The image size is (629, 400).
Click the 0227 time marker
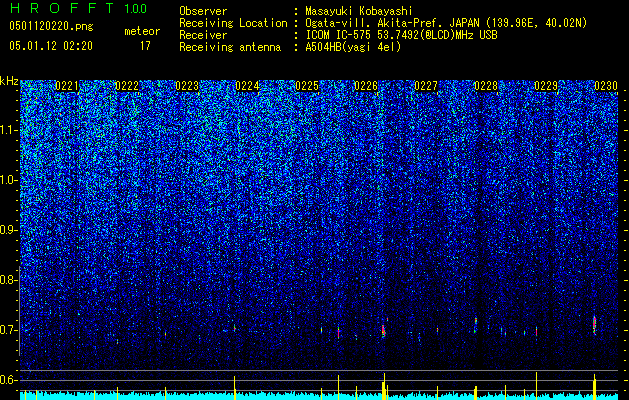point(426,86)
